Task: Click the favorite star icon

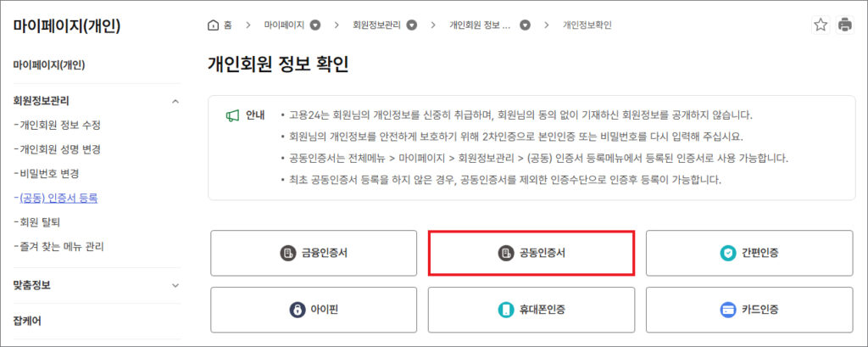Action: [821, 25]
